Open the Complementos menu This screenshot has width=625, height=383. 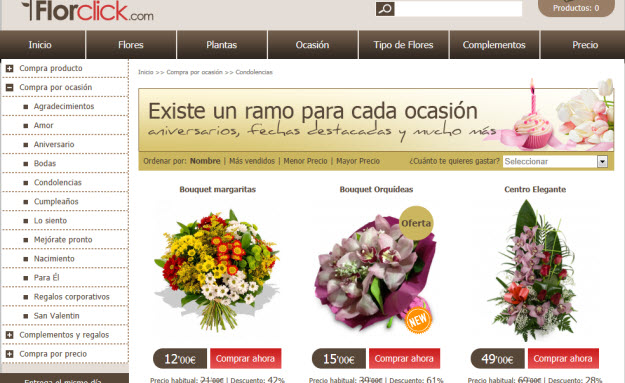(494, 45)
